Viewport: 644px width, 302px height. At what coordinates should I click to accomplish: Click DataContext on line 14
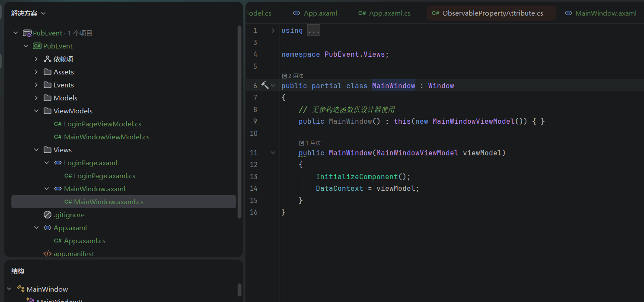(x=340, y=189)
